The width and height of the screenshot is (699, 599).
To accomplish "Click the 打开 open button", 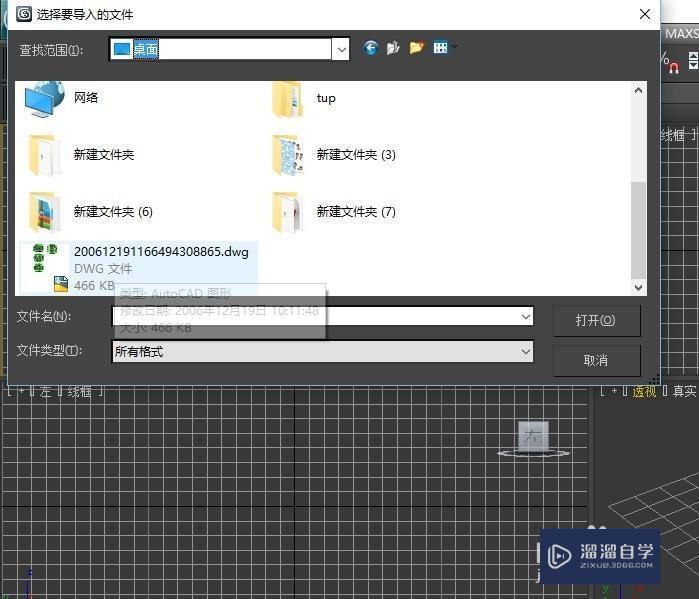I will pos(596,320).
